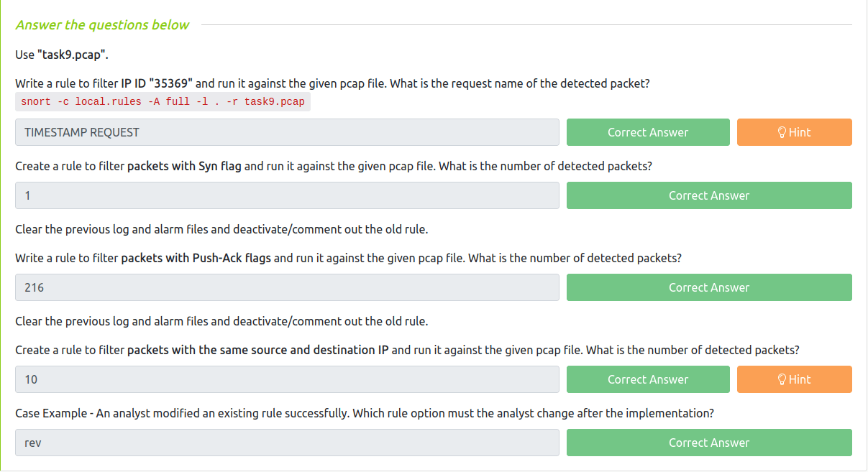The width and height of the screenshot is (868, 472).
Task: Focus the answer field containing rev
Action: click(287, 443)
